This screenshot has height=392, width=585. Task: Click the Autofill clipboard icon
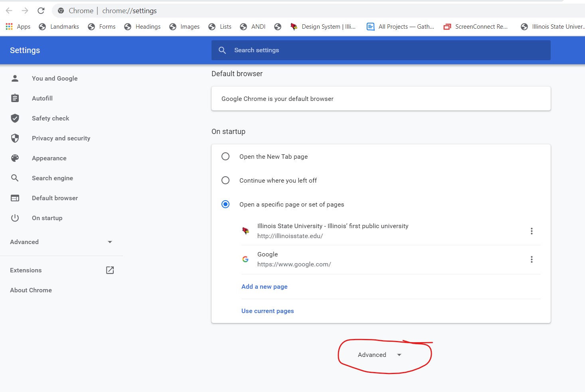15,98
